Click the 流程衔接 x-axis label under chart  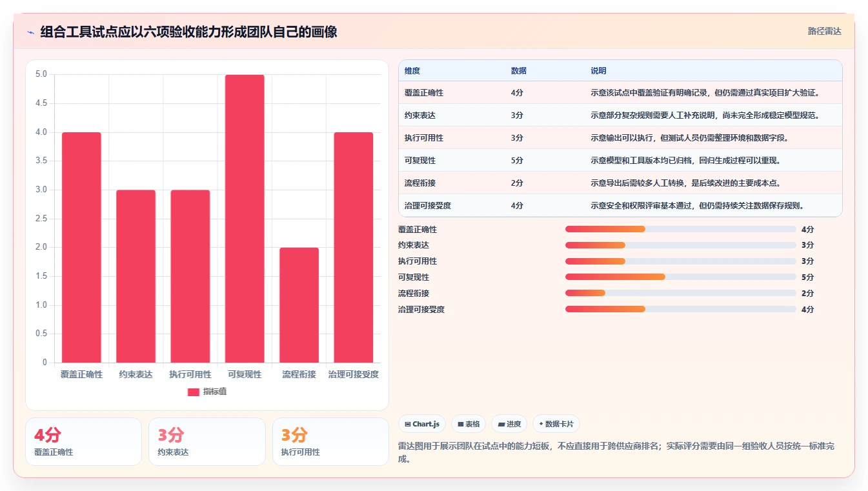click(x=299, y=375)
